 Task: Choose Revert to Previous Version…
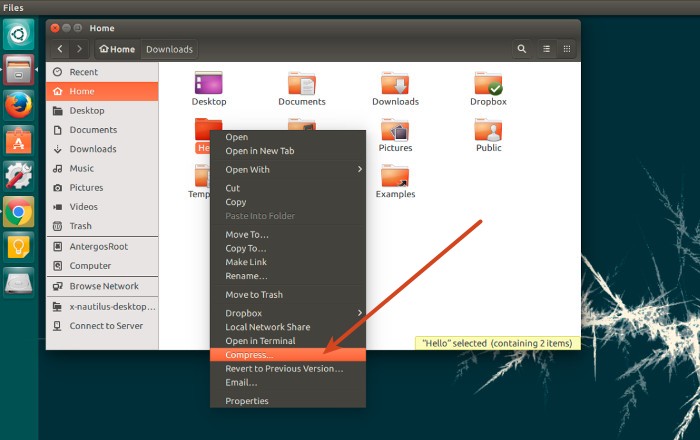pyautogui.click(x=288, y=369)
